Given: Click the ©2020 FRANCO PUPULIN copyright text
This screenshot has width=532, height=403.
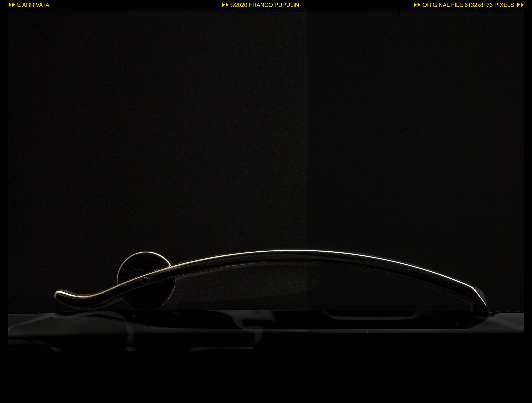Looking at the screenshot, I should click(264, 5).
